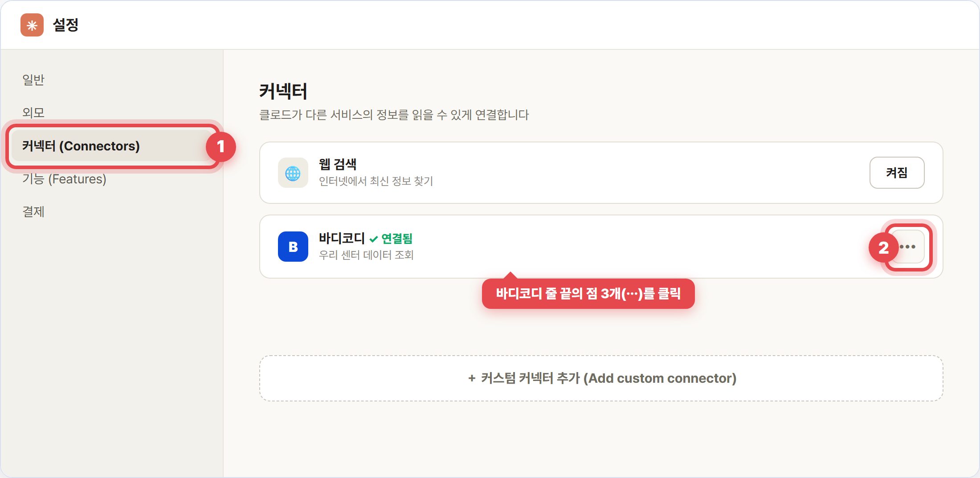Select 외모 in the sidebar
Viewport: 980px width, 478px height.
[x=33, y=113]
